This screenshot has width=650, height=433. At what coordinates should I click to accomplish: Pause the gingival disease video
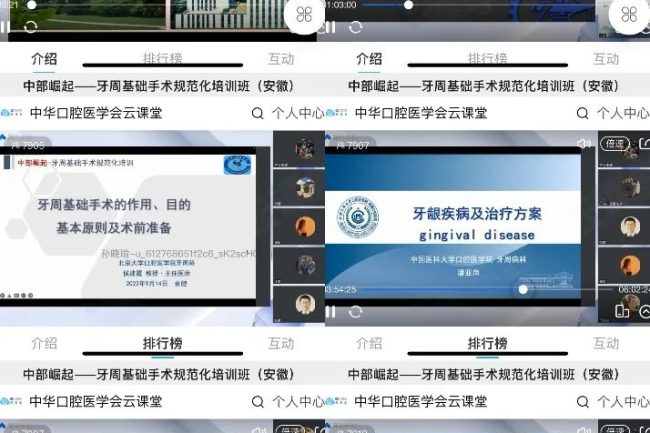point(331,311)
